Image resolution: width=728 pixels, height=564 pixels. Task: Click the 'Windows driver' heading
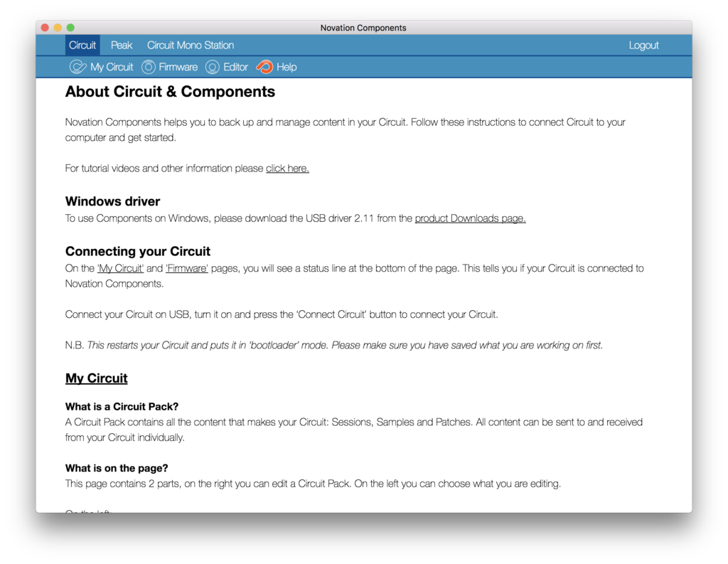coord(112,201)
